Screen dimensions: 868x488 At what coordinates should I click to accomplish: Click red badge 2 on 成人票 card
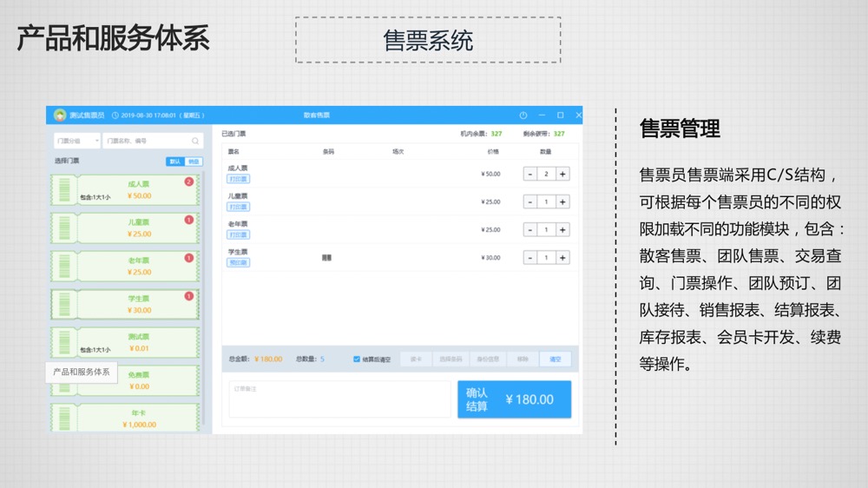tap(188, 181)
